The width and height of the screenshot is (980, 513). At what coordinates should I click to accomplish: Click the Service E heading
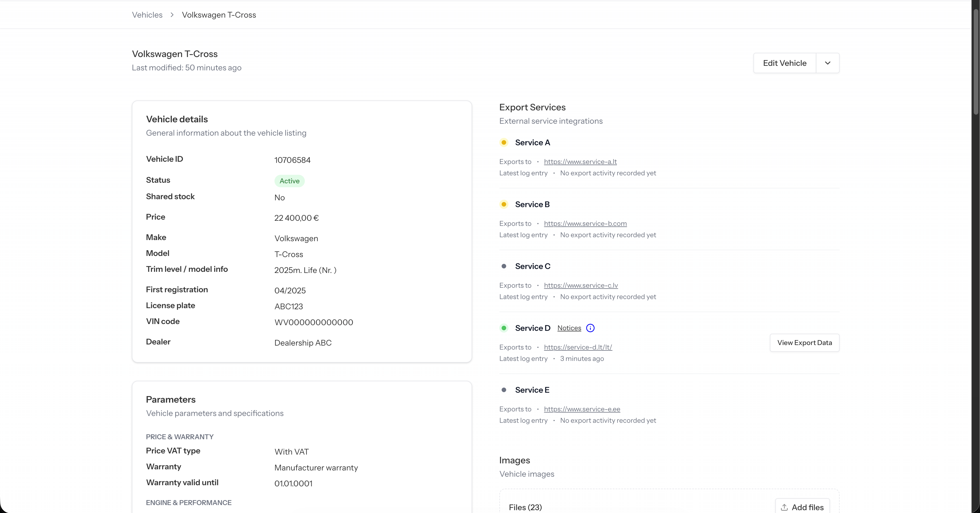coord(532,390)
